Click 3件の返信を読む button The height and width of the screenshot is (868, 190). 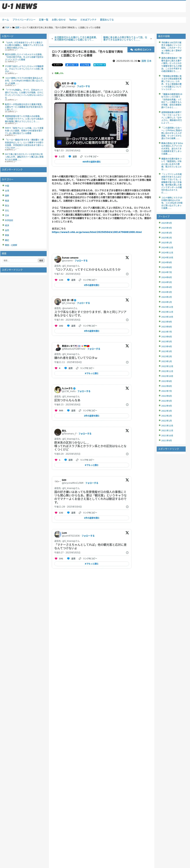click(92, 331)
